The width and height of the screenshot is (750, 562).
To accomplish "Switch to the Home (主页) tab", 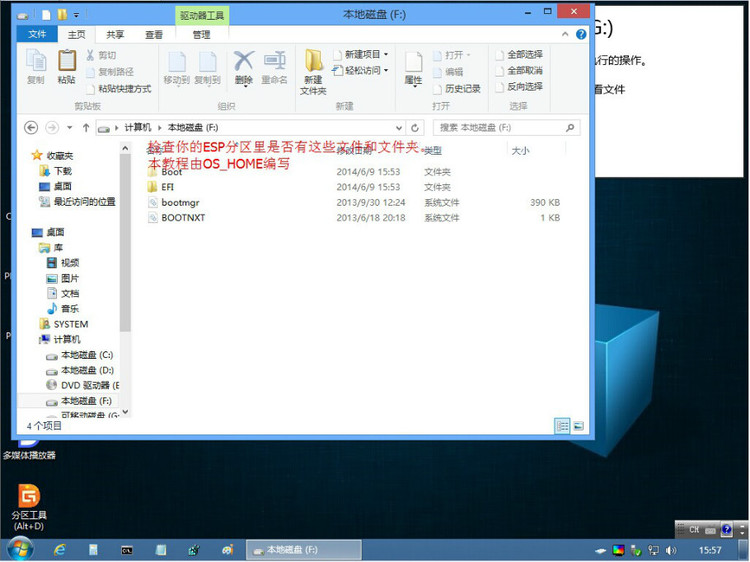I will point(77,34).
